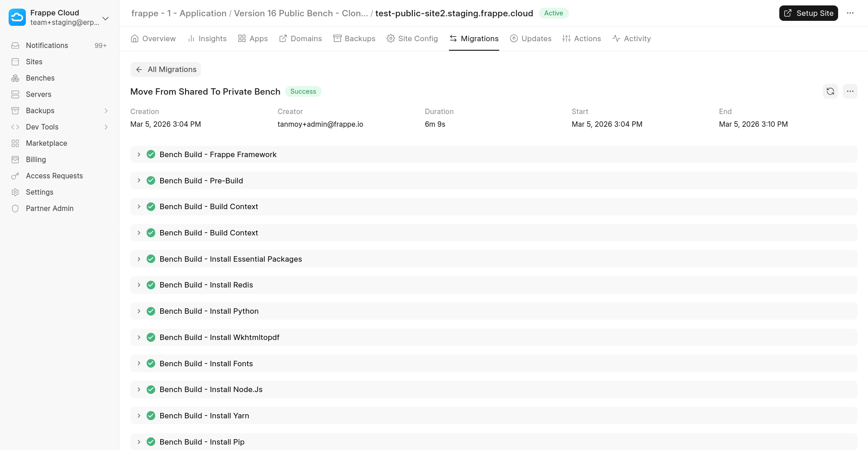Open the top-right site options ellipsis
The height and width of the screenshot is (450, 868).
pyautogui.click(x=850, y=13)
